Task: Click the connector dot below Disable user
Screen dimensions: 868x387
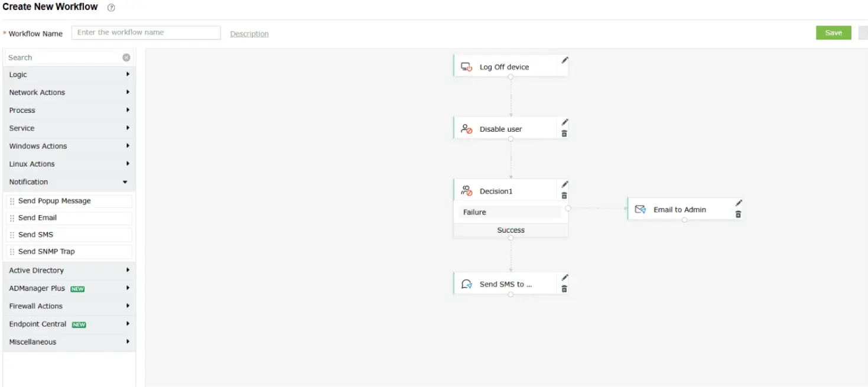Action: [511, 140]
